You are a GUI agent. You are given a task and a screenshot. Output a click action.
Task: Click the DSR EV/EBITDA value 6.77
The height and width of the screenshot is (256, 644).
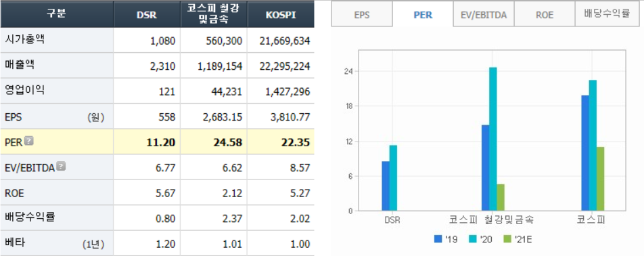tap(166, 168)
